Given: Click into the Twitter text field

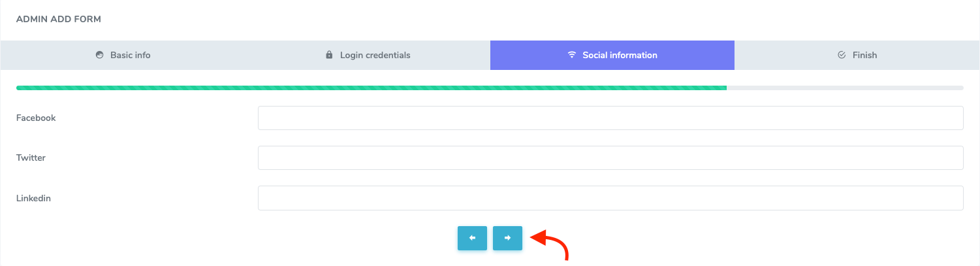Looking at the screenshot, I should click(610, 158).
